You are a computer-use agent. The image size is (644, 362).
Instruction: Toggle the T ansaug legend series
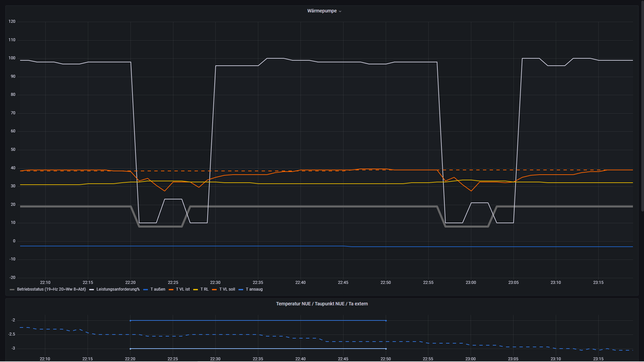pos(254,290)
